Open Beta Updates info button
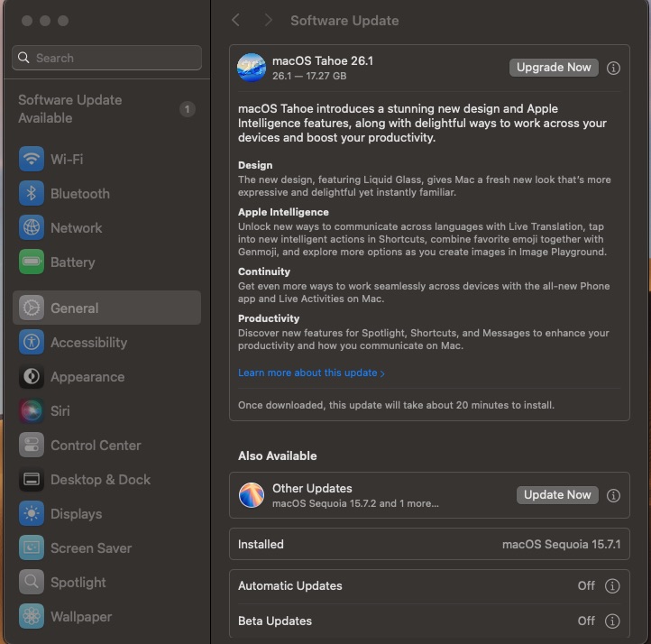This screenshot has width=651, height=644. click(612, 621)
